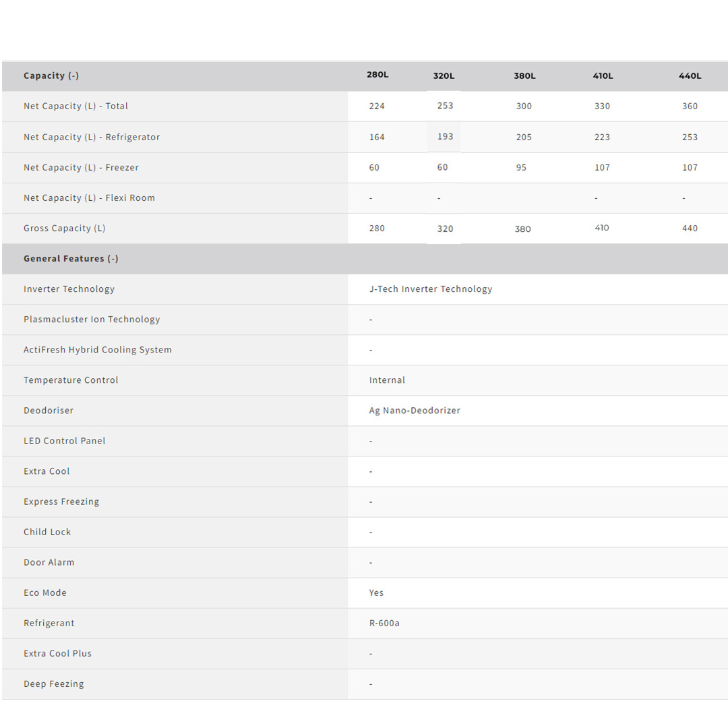Select the Eco Mode row label
The image size is (728, 728).
click(x=45, y=593)
